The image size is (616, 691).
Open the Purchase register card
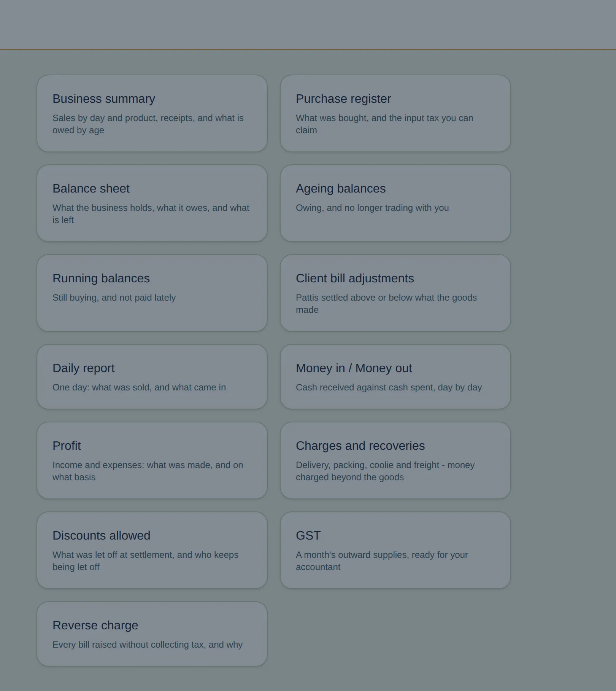[x=395, y=113]
